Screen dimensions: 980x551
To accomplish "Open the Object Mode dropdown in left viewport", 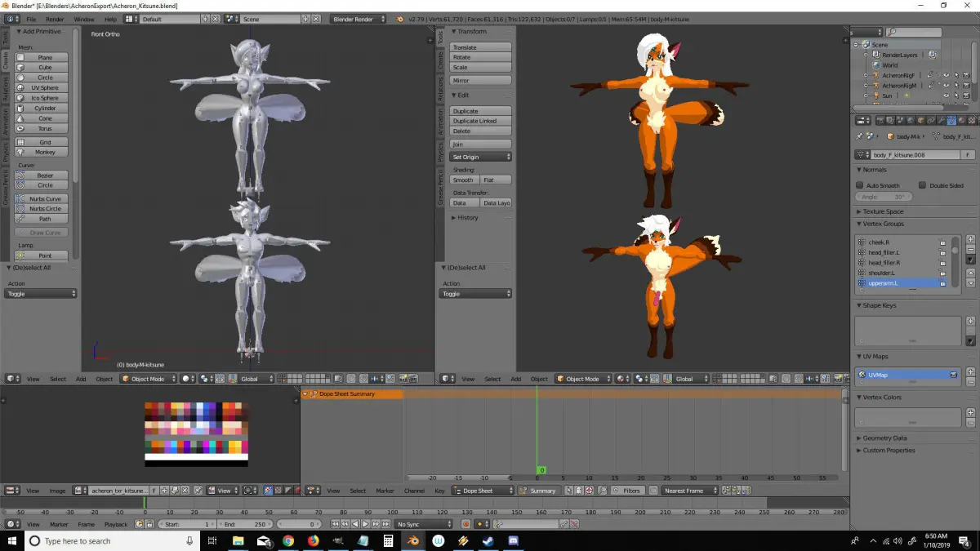I will 148,379.
